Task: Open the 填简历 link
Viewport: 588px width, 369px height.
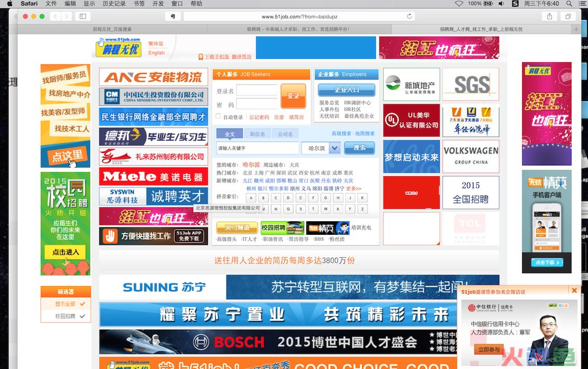Action: point(296,117)
